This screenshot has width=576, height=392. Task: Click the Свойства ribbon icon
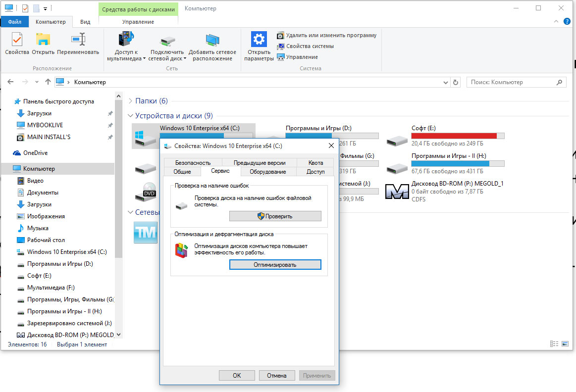tap(17, 40)
